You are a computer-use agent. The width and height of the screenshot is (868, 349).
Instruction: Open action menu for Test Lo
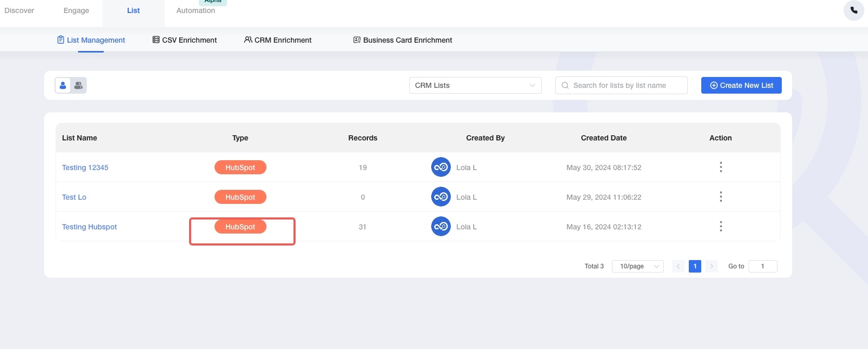[x=720, y=197]
